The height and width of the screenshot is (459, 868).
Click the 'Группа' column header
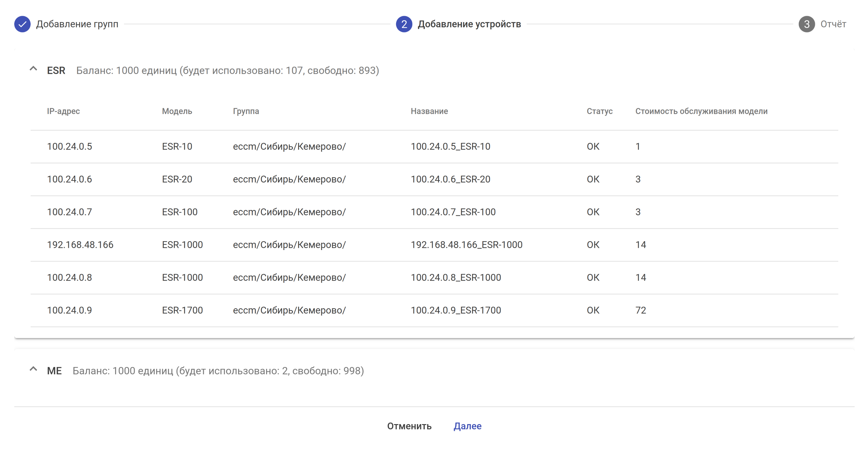coord(246,111)
